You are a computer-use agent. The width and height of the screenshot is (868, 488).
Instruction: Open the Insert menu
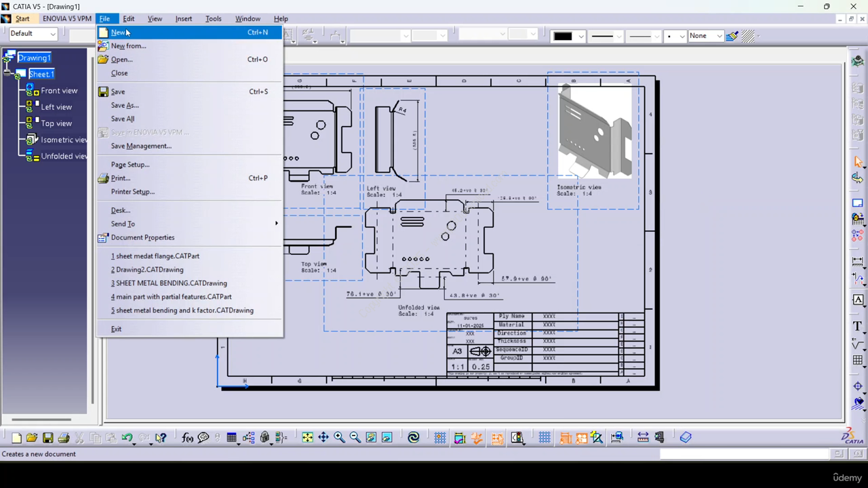pos(183,19)
